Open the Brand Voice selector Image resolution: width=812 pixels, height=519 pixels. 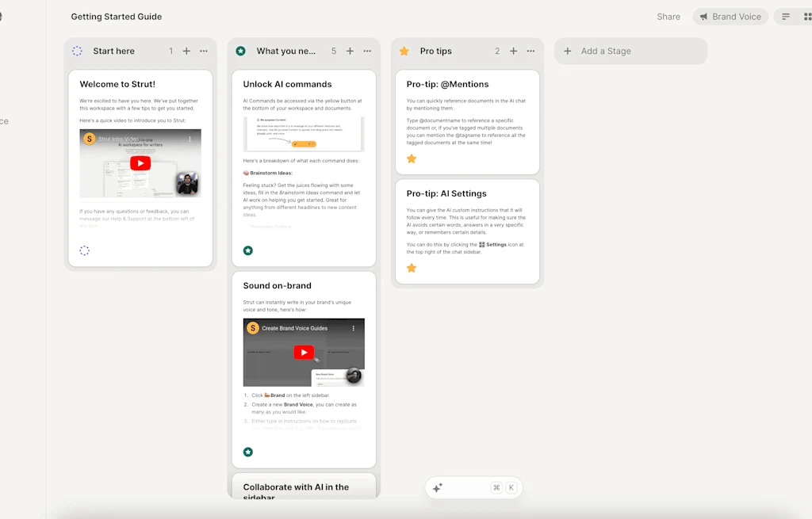click(730, 17)
